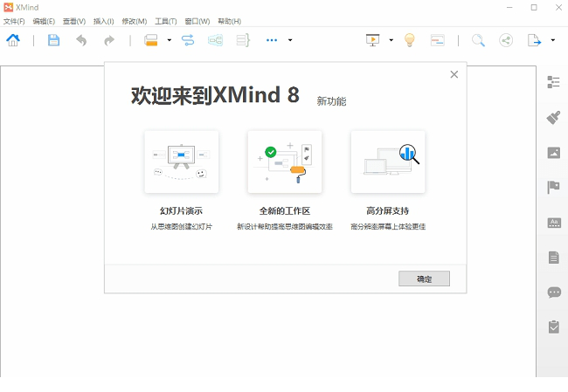The image size is (568, 392).
Task: Open the Markers flag panel
Action: pos(553,188)
